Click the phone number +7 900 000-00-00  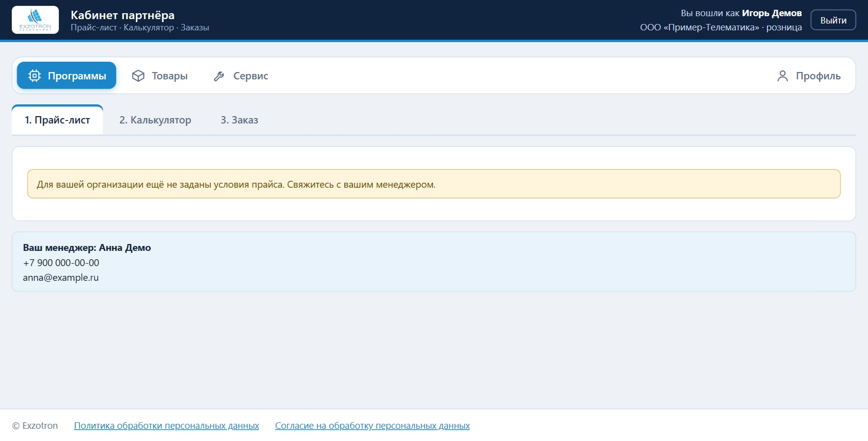[61, 263]
